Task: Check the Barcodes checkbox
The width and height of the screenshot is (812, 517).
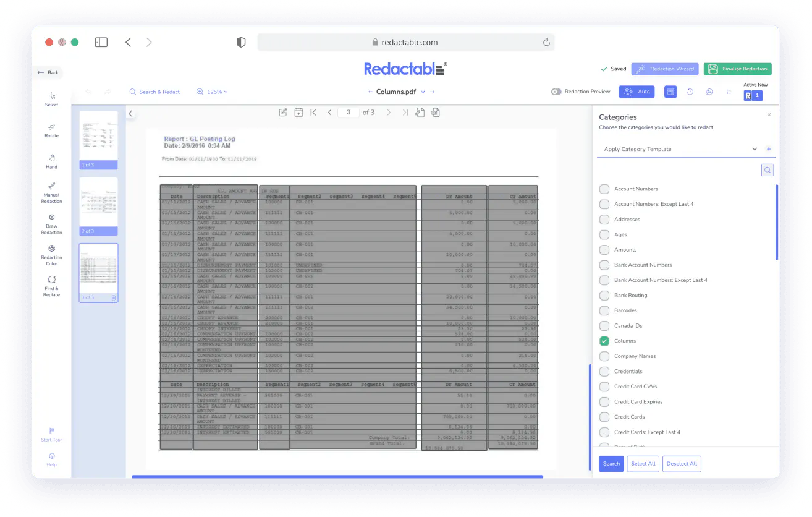Action: (x=604, y=310)
